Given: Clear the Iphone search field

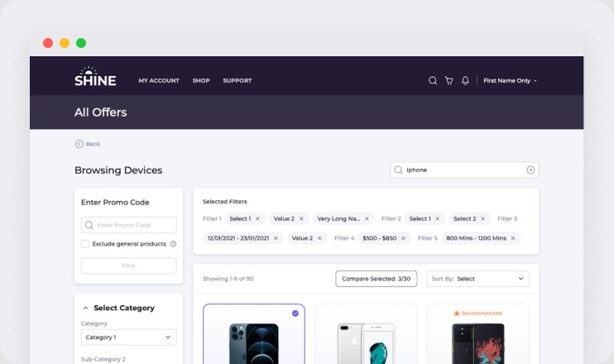Looking at the screenshot, I should point(530,170).
